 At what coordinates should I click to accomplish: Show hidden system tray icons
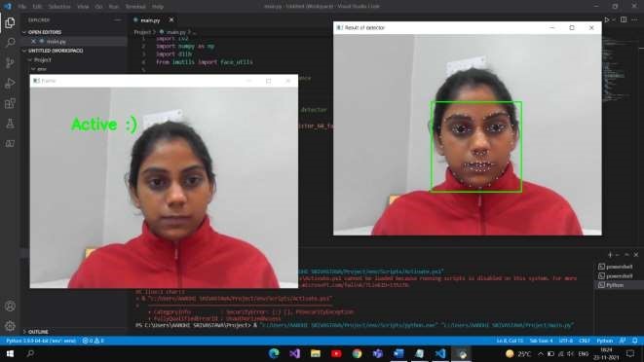point(540,353)
